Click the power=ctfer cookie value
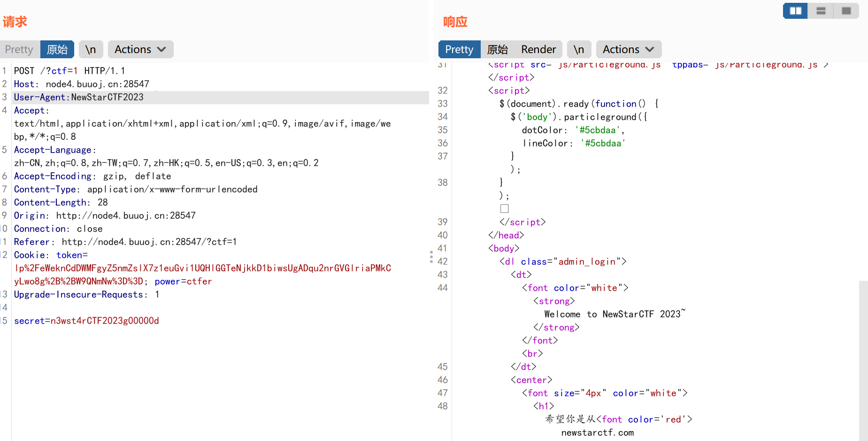 point(183,281)
